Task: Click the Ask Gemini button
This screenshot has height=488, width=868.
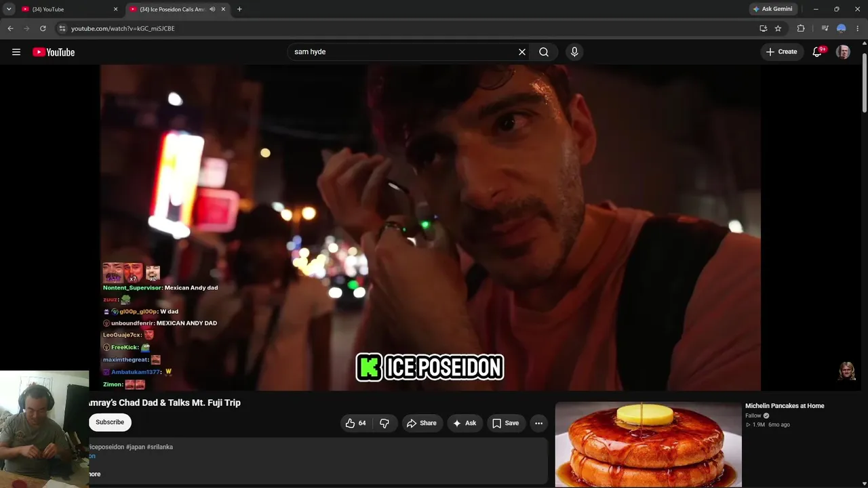Action: (x=773, y=9)
